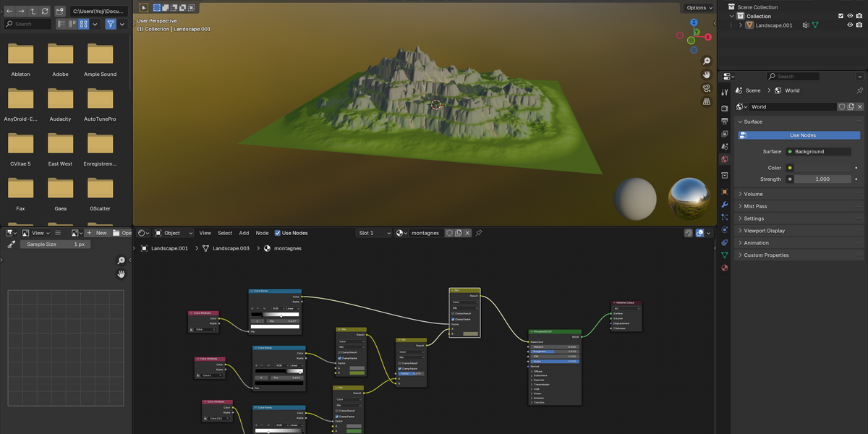The image size is (868, 434).
Task: Toggle perspective/orthographic grid gizmo
Action: pyautogui.click(x=707, y=102)
